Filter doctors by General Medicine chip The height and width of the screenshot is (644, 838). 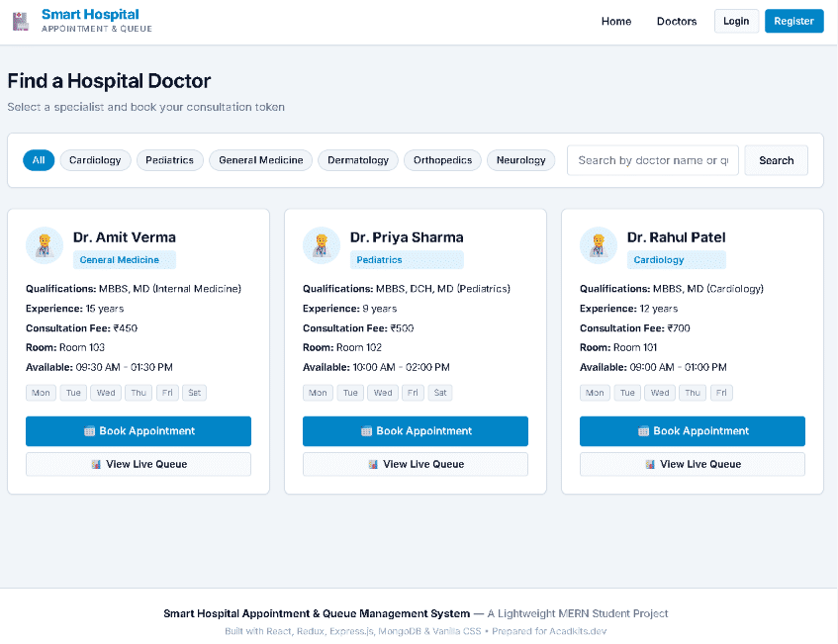point(261,160)
